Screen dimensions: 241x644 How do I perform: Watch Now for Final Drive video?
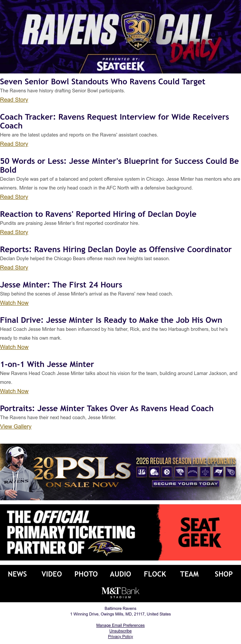tap(14, 347)
